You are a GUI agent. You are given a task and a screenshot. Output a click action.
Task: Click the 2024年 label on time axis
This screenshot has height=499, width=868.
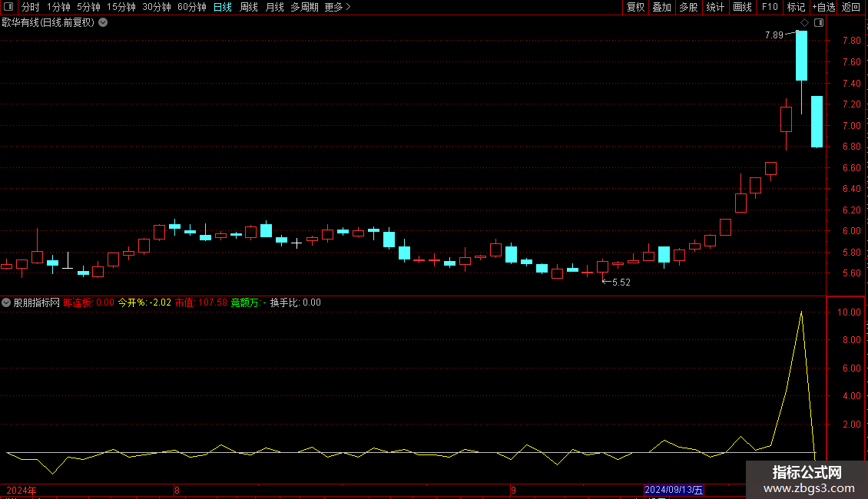pos(22,490)
